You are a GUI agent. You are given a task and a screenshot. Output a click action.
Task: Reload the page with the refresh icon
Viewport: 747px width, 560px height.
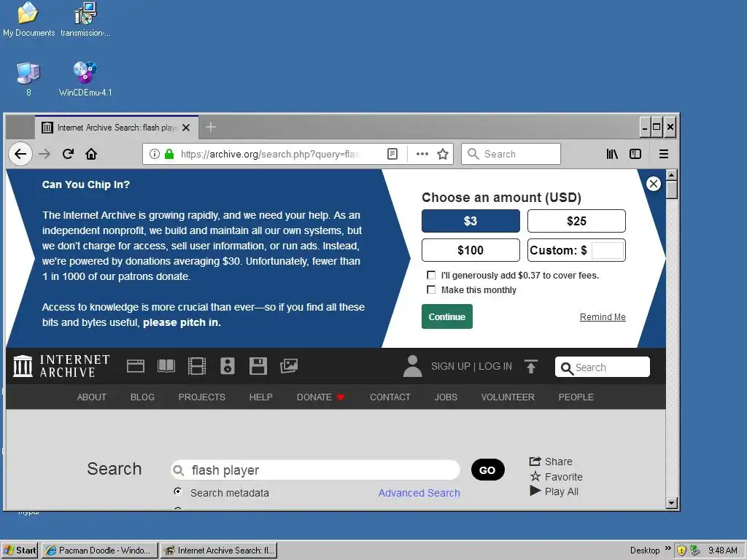pos(68,154)
